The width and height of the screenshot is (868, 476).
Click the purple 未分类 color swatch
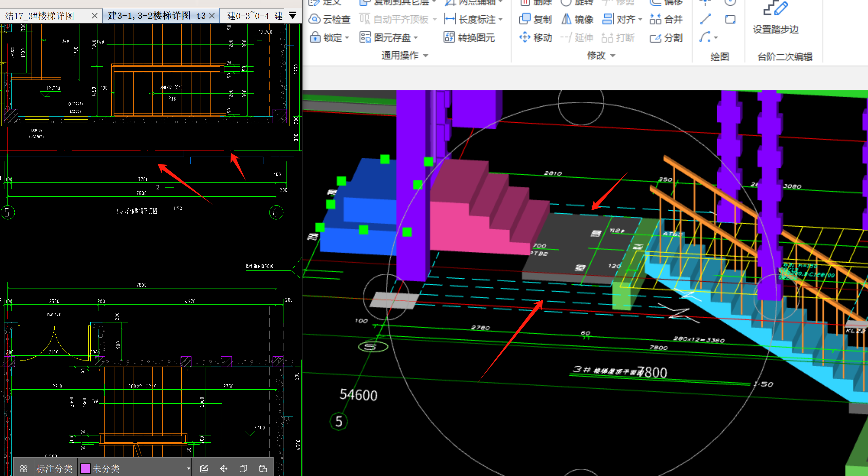(x=85, y=469)
